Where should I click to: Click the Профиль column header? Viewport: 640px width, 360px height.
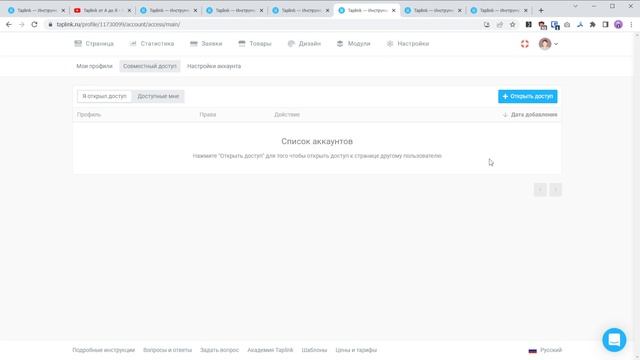89,115
